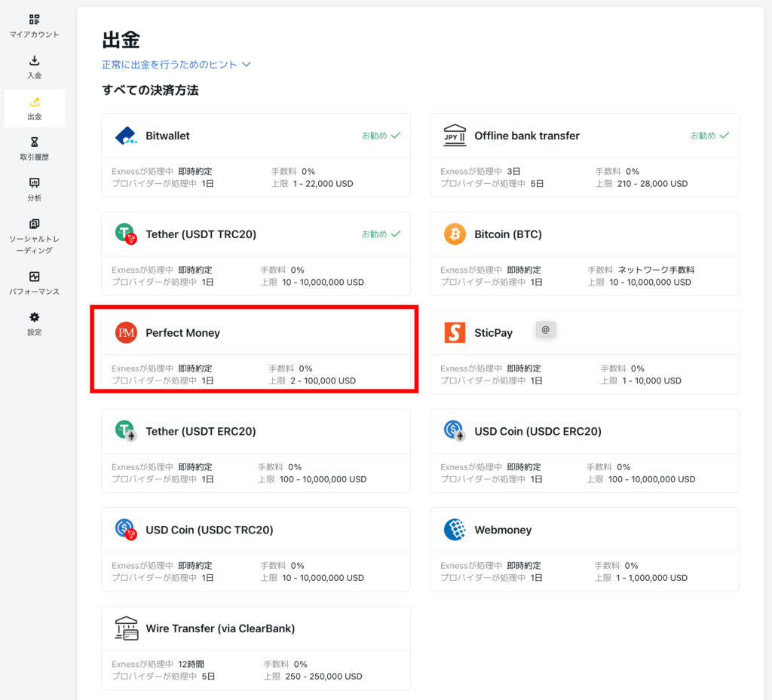Click the 取引履歴 hourglass icon

[x=34, y=142]
